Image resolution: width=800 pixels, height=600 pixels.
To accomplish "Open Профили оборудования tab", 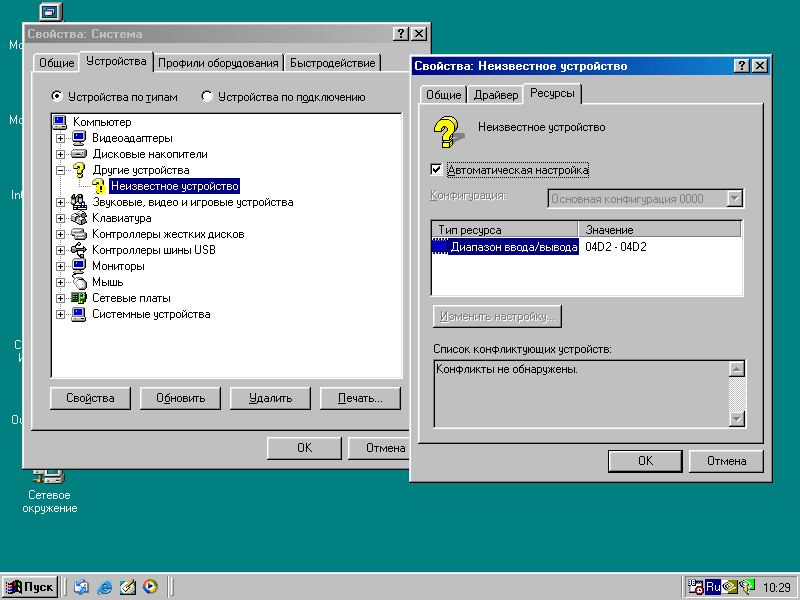I will [x=218, y=63].
